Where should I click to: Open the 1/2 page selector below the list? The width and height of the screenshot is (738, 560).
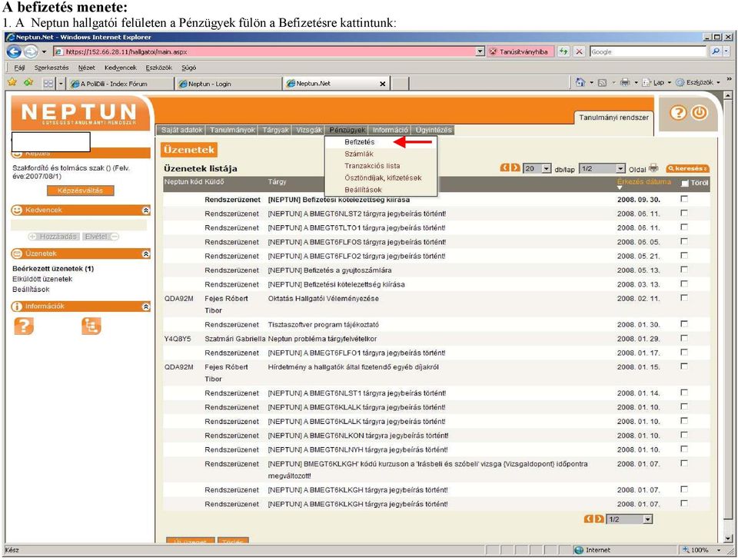[648, 519]
